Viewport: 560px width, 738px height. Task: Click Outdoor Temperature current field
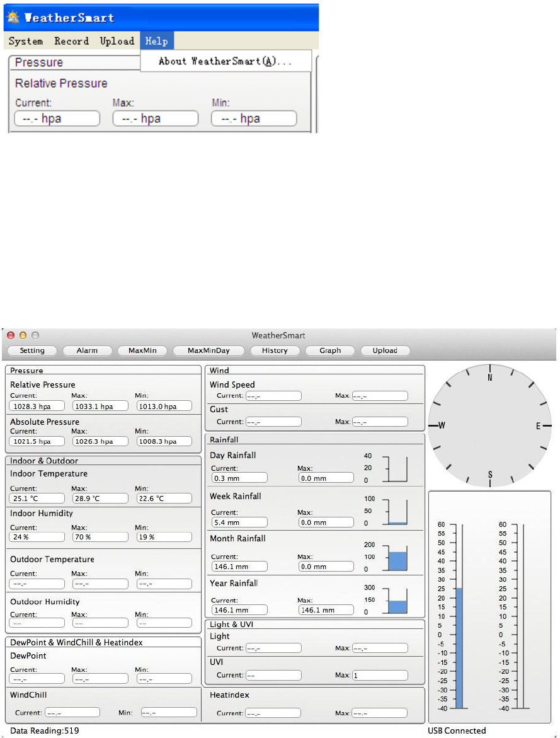pyautogui.click(x=37, y=584)
